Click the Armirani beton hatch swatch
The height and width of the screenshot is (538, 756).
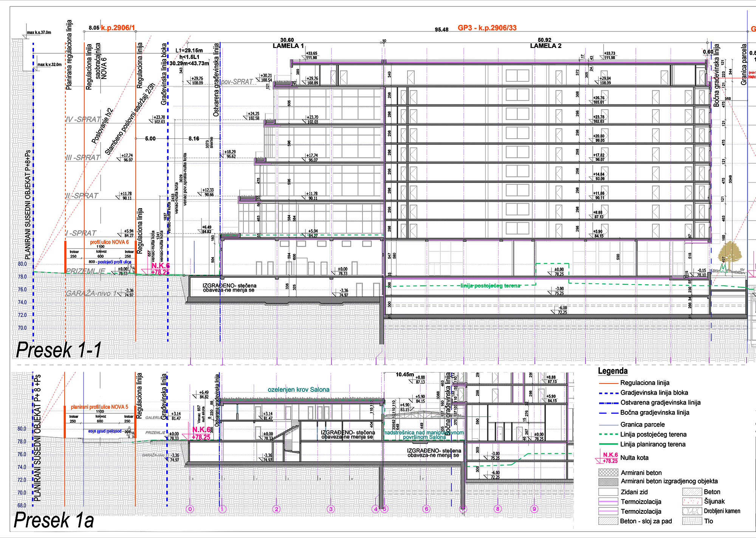click(608, 473)
